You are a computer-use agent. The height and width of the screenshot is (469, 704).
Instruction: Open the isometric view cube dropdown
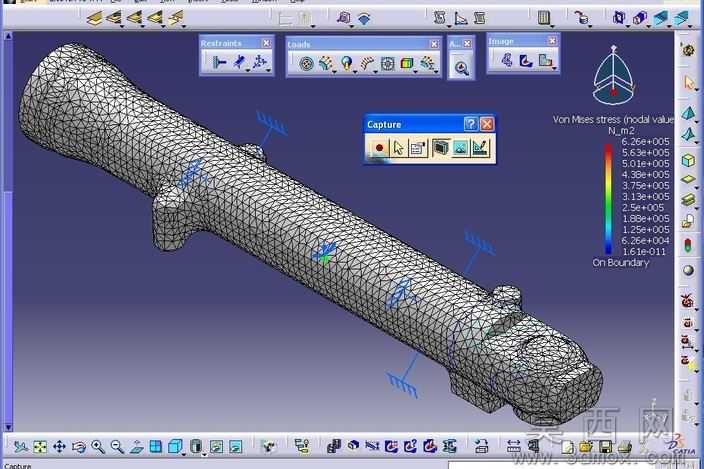(184, 454)
